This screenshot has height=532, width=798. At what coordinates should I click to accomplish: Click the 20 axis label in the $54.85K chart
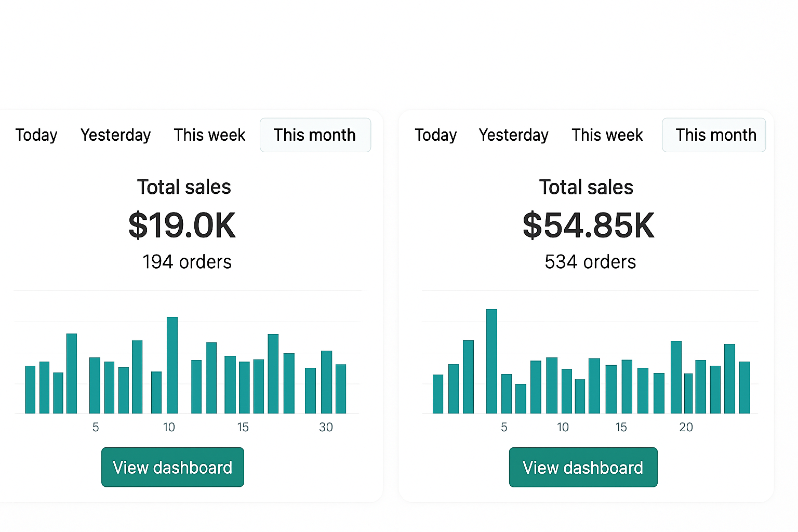tap(686, 427)
